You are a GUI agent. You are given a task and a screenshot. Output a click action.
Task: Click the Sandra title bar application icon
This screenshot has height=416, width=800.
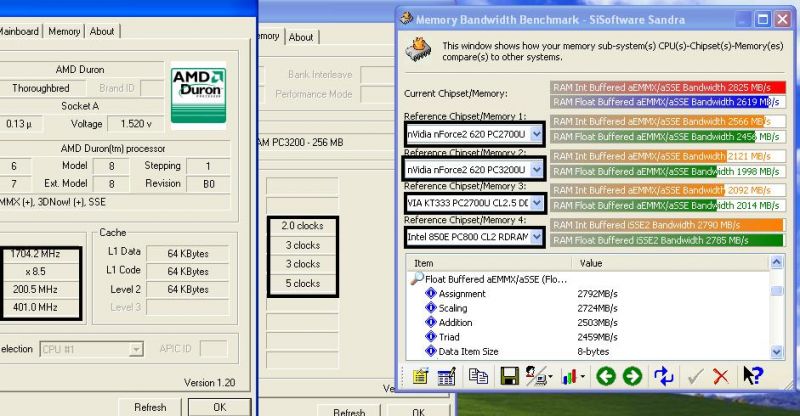point(406,18)
